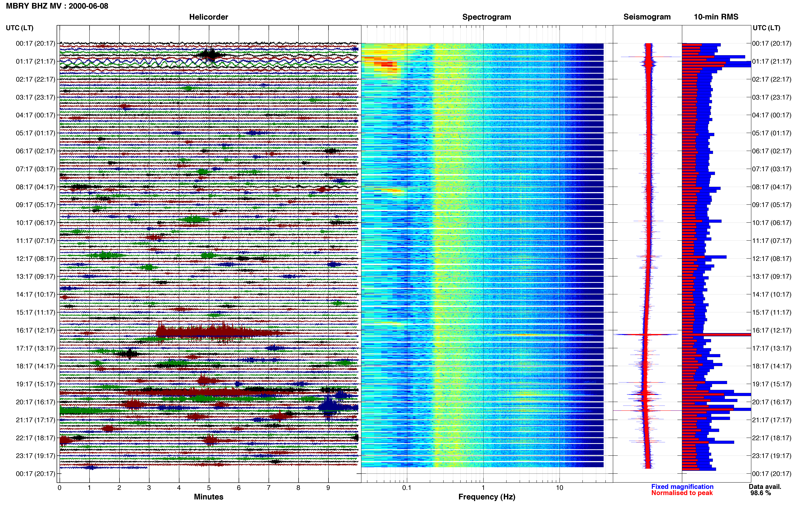The height and width of the screenshot is (508, 812).
Task: Click left time label 08:17 (04:17)
Action: pyautogui.click(x=36, y=187)
